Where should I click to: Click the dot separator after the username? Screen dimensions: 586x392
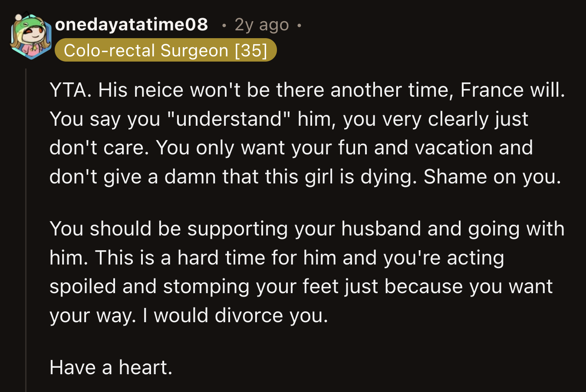click(x=224, y=25)
